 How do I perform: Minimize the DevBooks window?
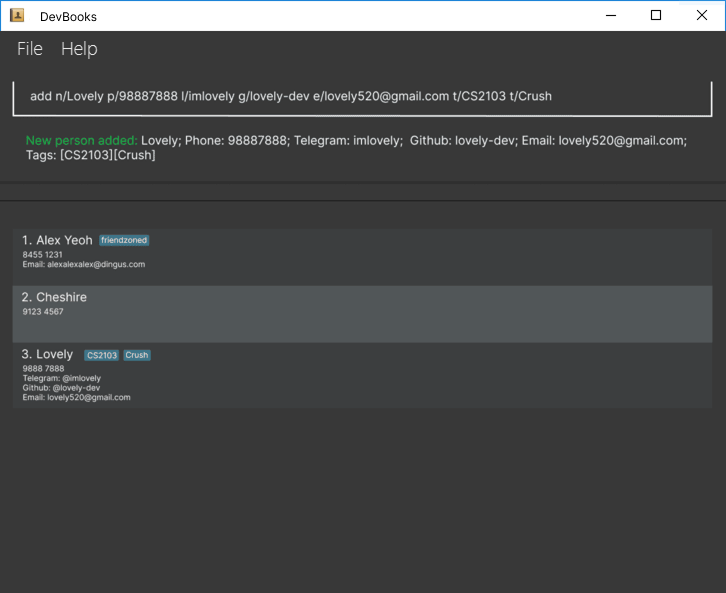[x=610, y=16]
